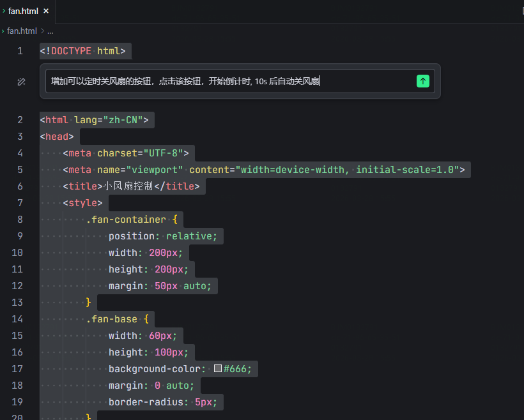Click the .fan-container selector

click(x=126, y=220)
